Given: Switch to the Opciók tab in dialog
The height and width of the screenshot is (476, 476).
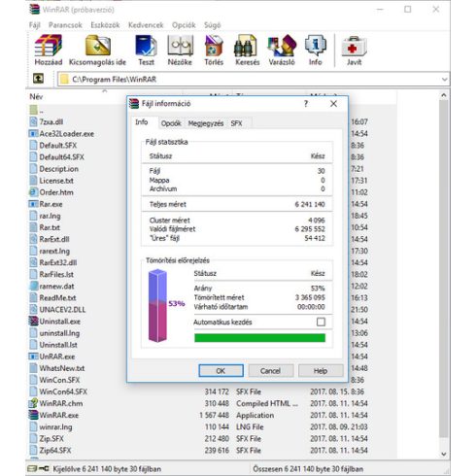Looking at the screenshot, I should (x=171, y=123).
